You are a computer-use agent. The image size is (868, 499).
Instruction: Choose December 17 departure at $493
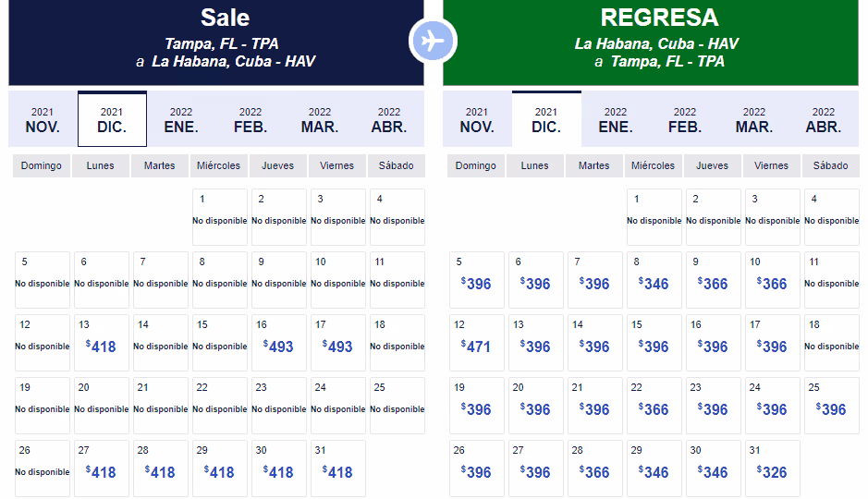(337, 343)
